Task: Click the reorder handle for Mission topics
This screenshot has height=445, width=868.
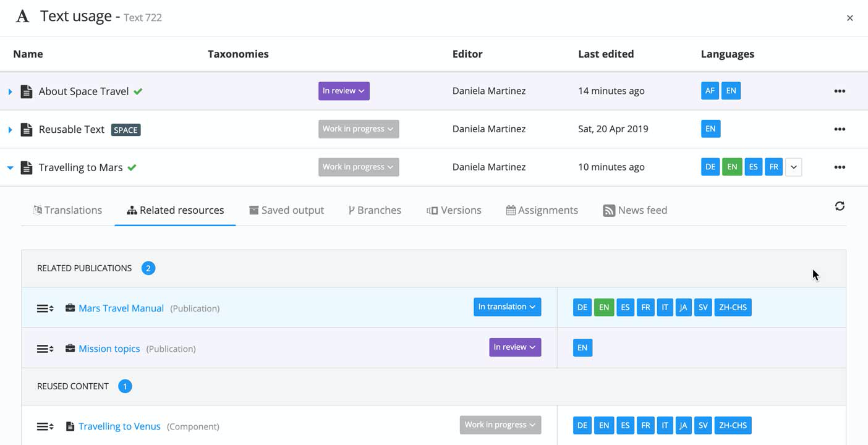Action: click(x=45, y=349)
